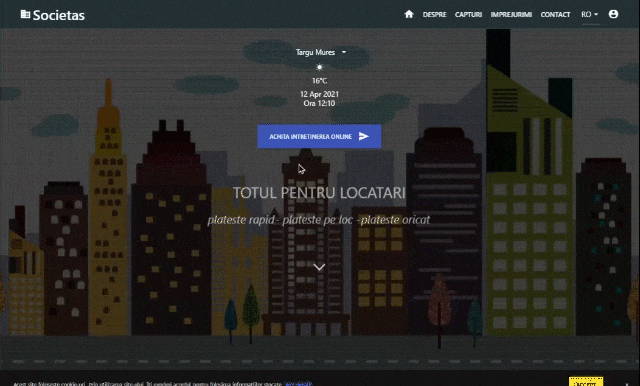Expand the Targu Mures city dropdown

click(320, 52)
